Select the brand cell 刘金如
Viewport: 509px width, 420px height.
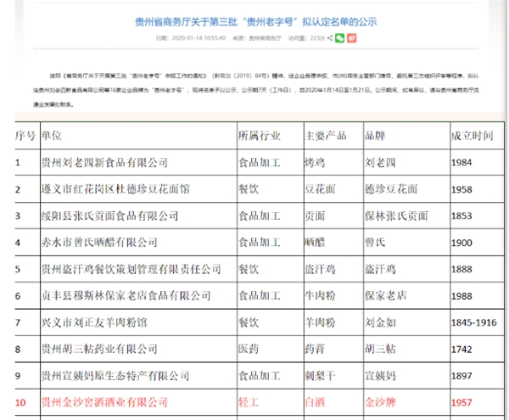[407, 322]
